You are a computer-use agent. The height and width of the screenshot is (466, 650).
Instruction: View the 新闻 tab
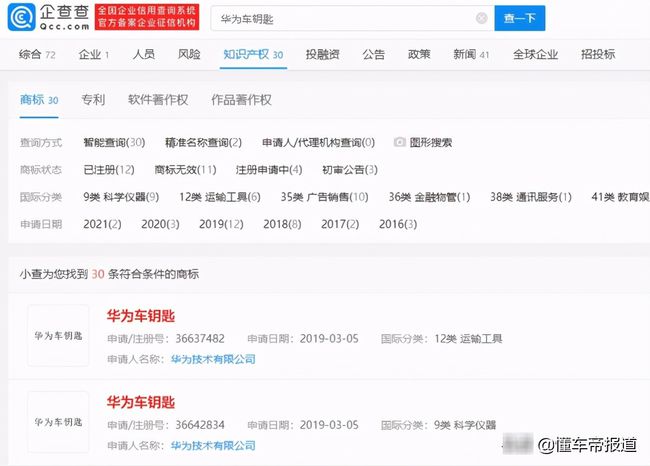pos(471,54)
